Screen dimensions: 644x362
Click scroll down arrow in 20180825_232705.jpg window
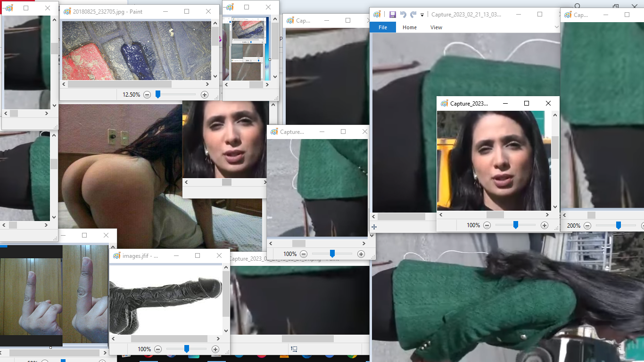point(215,76)
